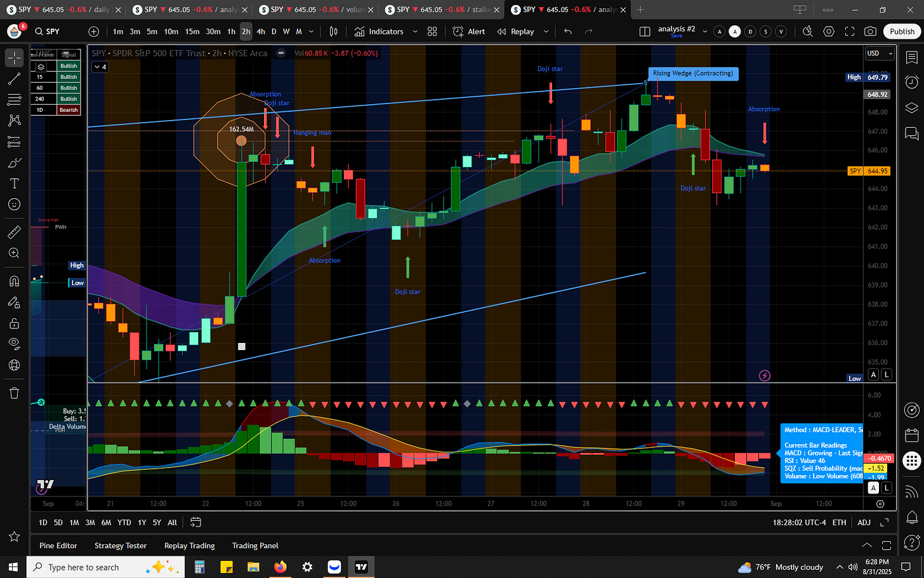This screenshot has height=578, width=924.
Task: Toggle ETH extended hours session
Action: 840,523
